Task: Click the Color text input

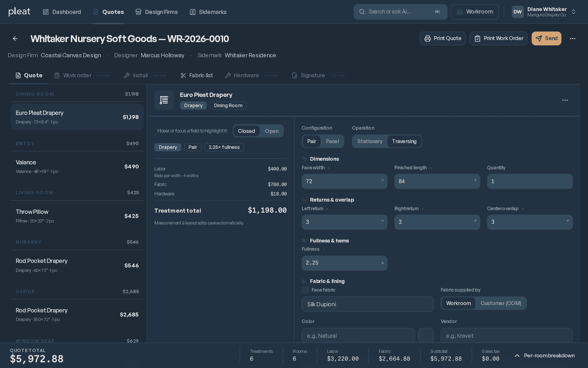Action: (358, 336)
